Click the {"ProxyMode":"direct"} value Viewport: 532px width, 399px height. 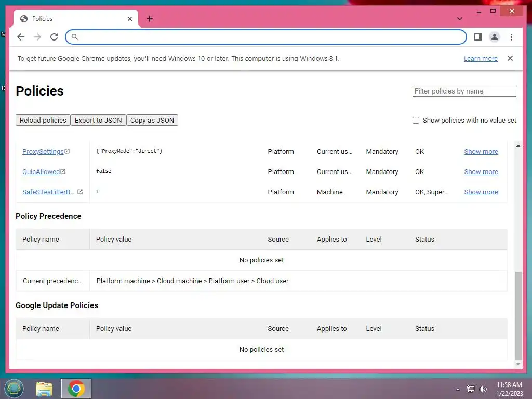point(129,151)
